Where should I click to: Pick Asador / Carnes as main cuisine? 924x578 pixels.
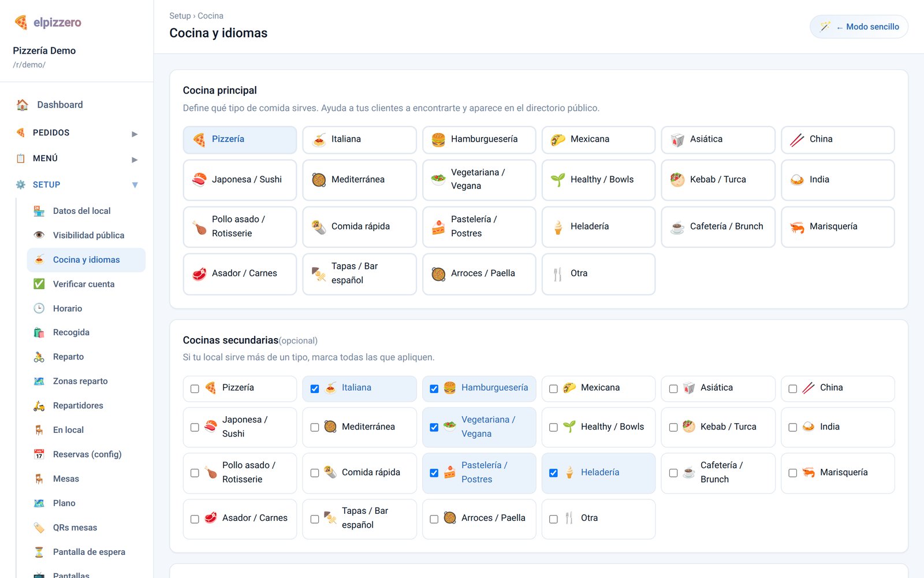pos(240,274)
